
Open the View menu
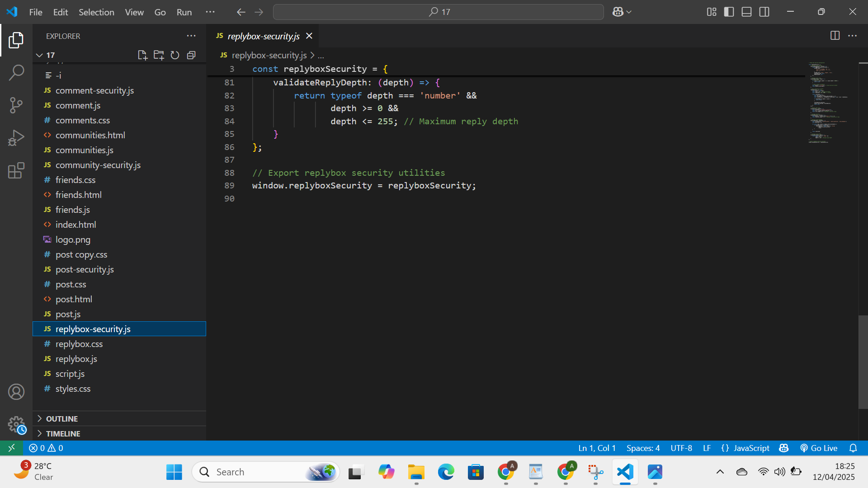134,12
